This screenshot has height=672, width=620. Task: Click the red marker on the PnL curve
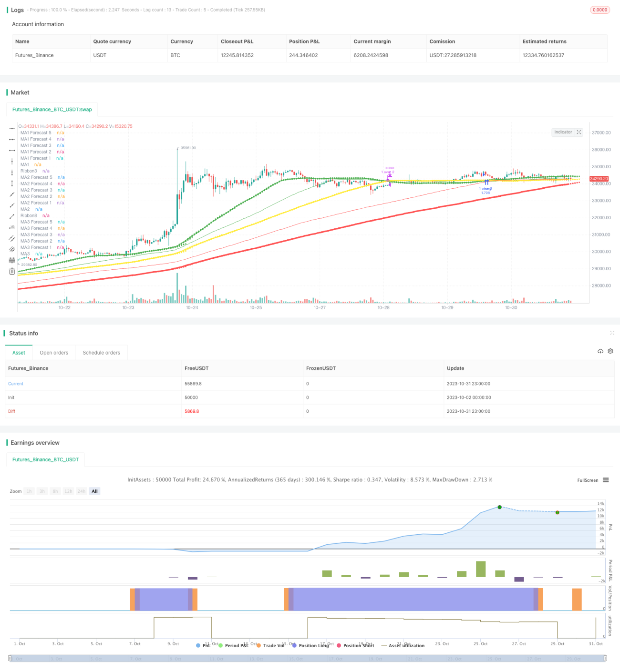pos(557,512)
